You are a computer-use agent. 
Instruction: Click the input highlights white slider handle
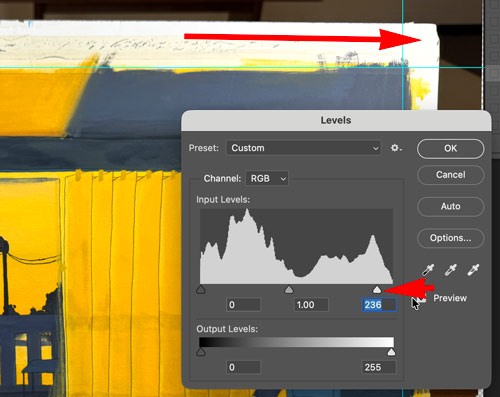pos(377,289)
